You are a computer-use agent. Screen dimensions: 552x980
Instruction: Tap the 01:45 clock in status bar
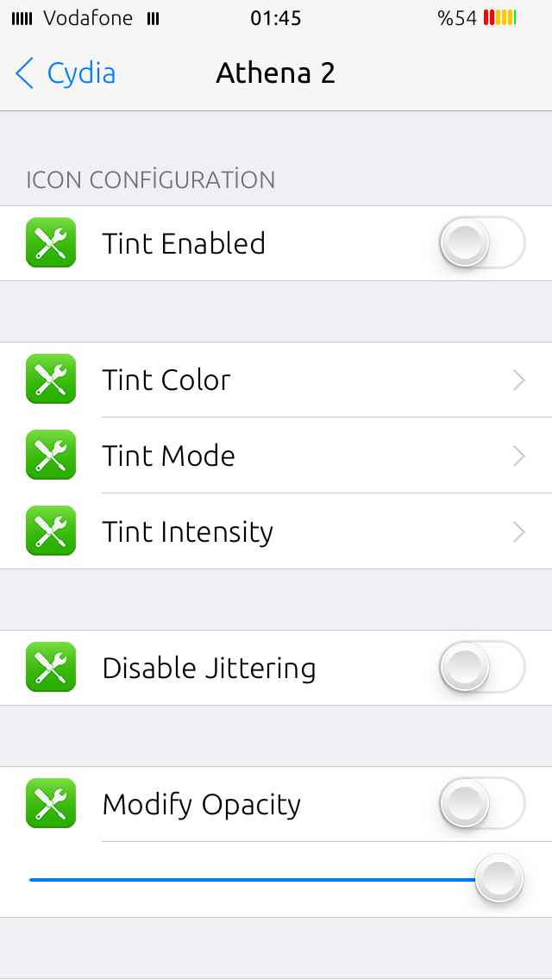point(276,19)
